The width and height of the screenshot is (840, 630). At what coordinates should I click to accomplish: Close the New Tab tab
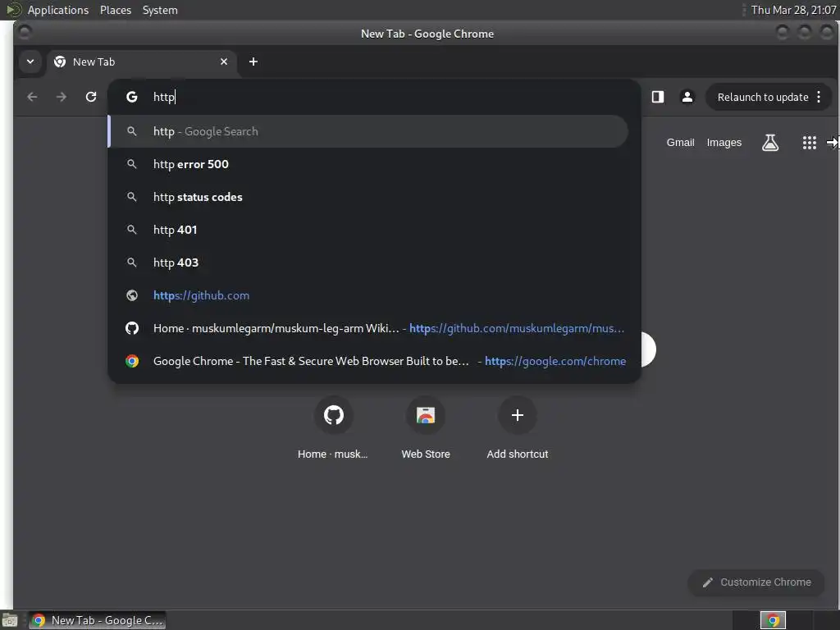coord(224,62)
